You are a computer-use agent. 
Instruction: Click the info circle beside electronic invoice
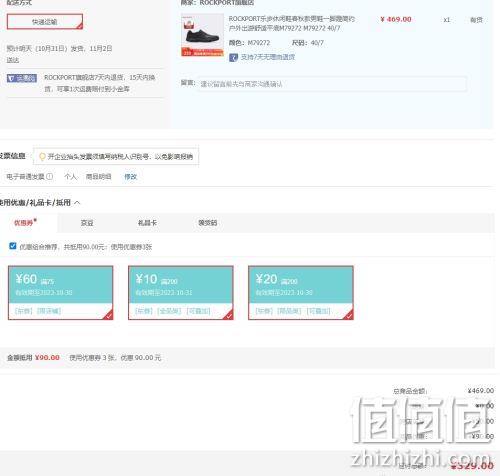[50, 176]
